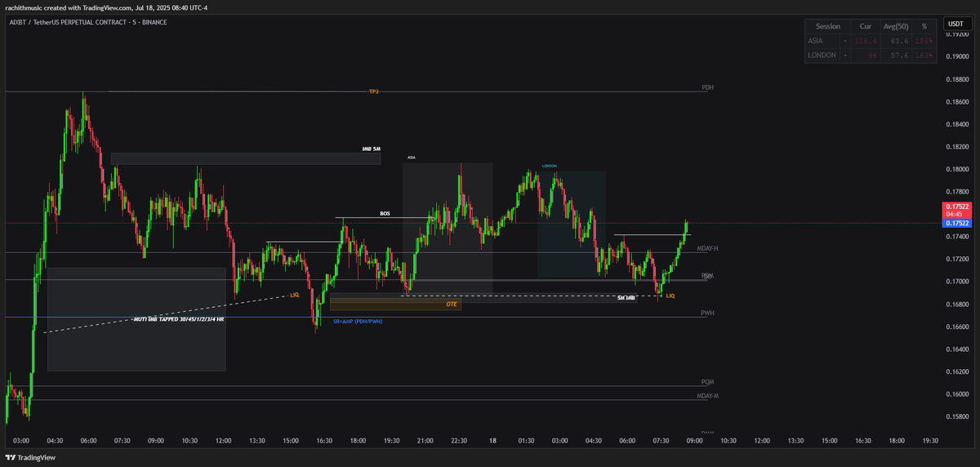Click the SR+AMP (PDH/PWH) annotation
980x467 pixels.
coord(358,322)
